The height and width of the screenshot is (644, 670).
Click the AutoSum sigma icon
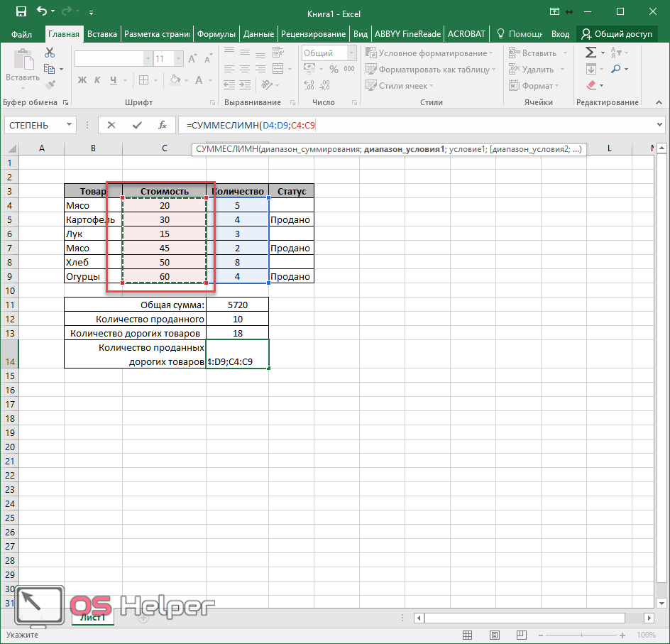pyautogui.click(x=591, y=53)
